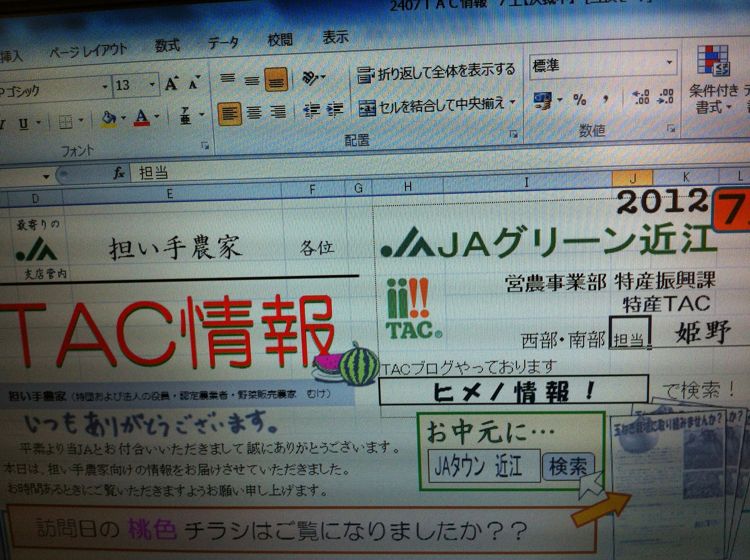
Task: Click the cell borders icon
Action: point(66,122)
